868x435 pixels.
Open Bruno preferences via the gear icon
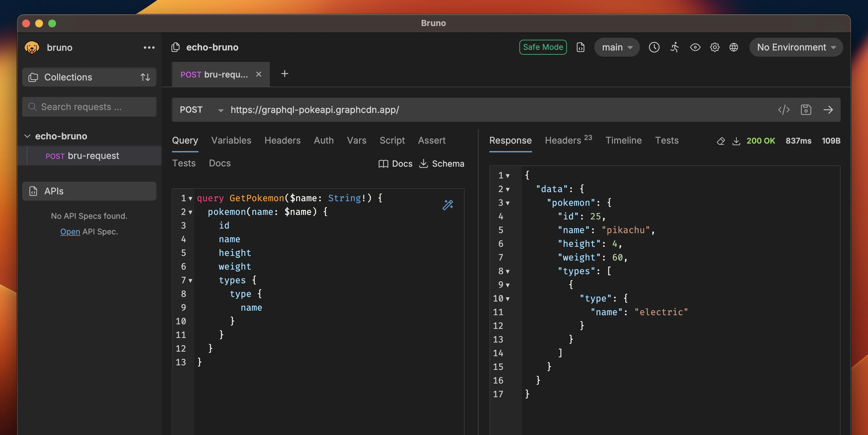pos(715,47)
